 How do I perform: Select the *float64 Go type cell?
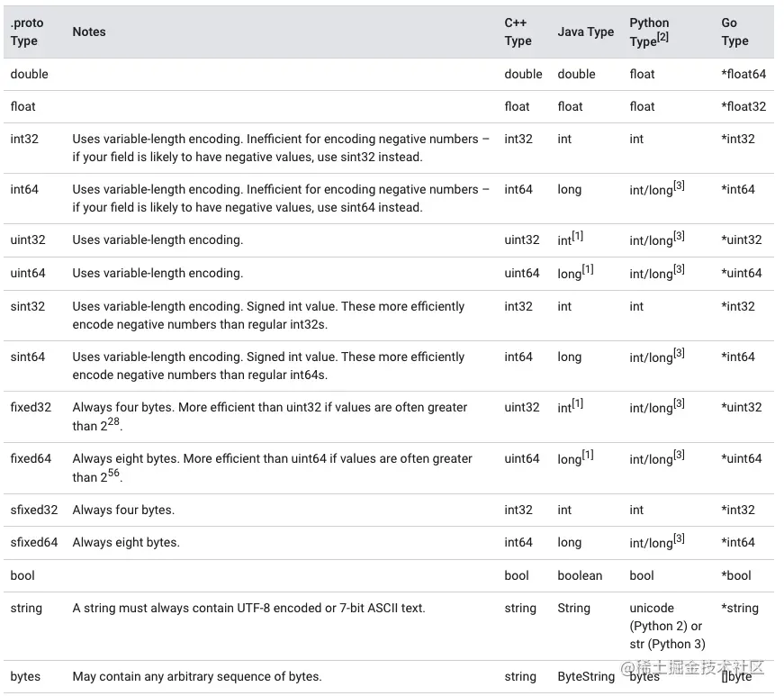click(743, 74)
